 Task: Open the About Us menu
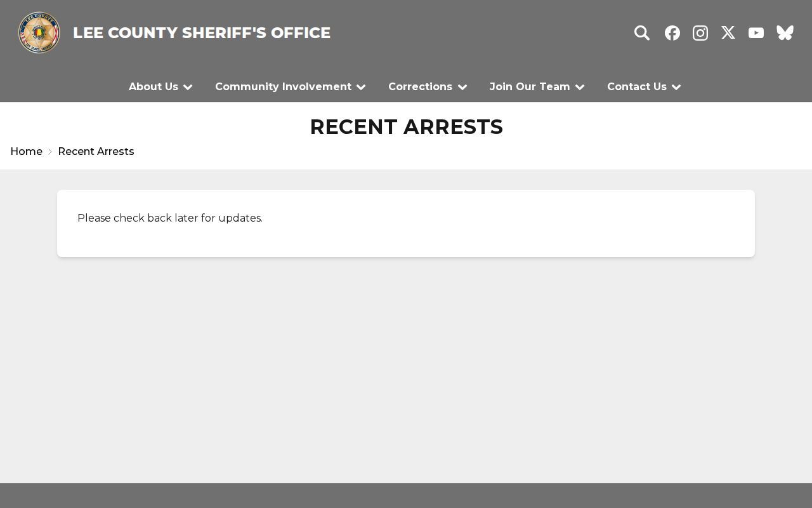pyautogui.click(x=154, y=86)
